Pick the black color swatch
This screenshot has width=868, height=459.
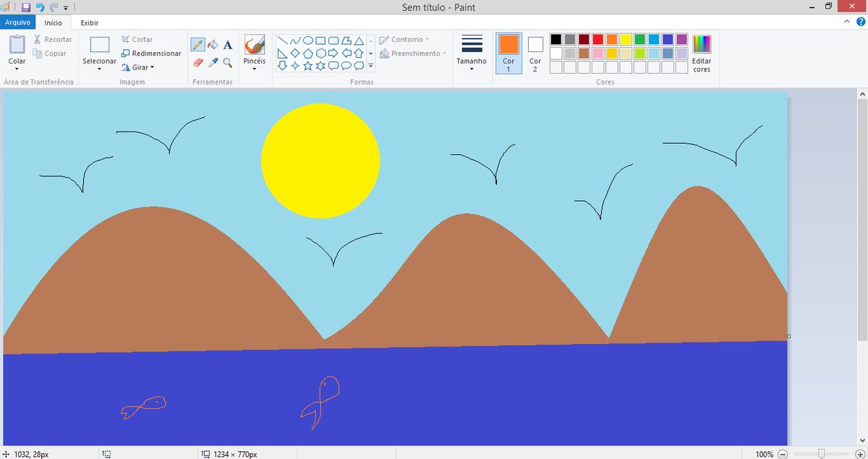point(556,39)
